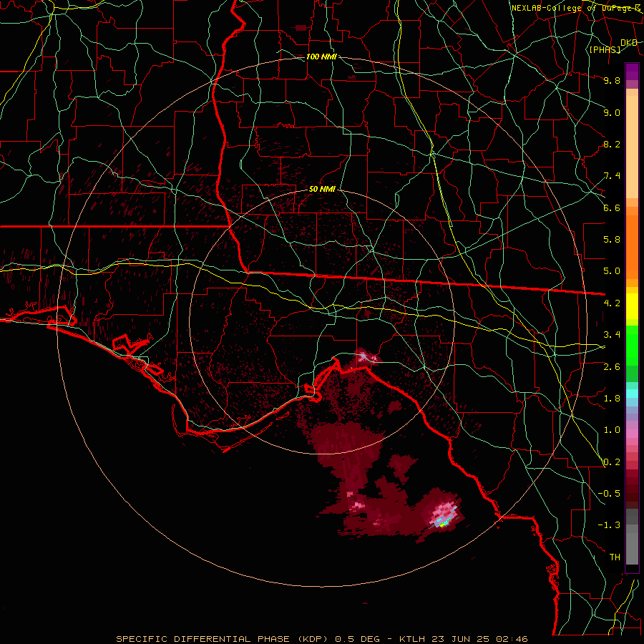Screen dimensions: 644x644
Task: Click the 1.0 value on the color scale
Action: (612, 430)
